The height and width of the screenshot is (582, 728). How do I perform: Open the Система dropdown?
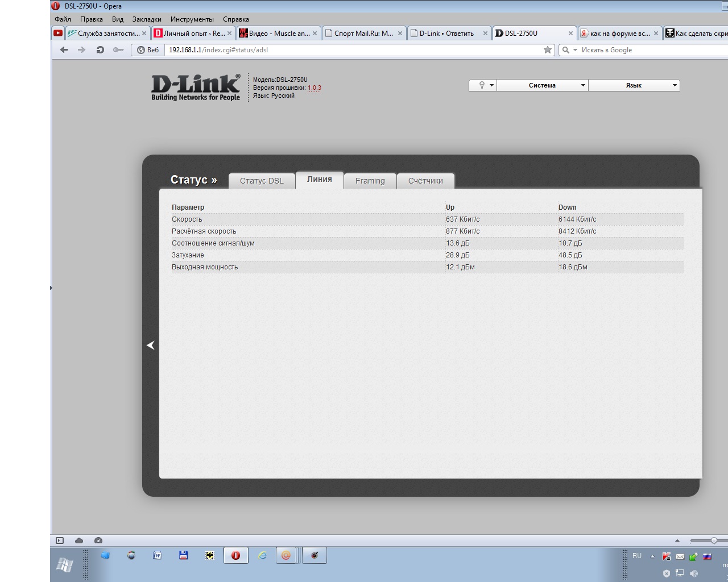542,85
